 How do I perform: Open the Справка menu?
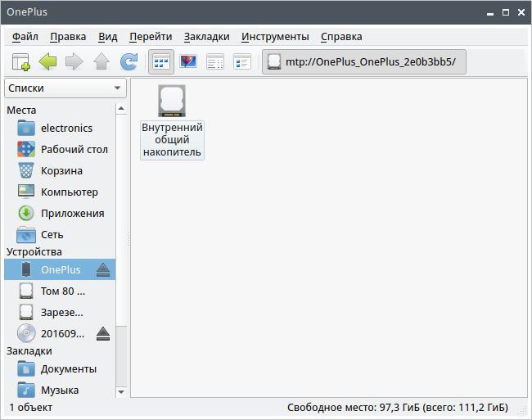341,37
